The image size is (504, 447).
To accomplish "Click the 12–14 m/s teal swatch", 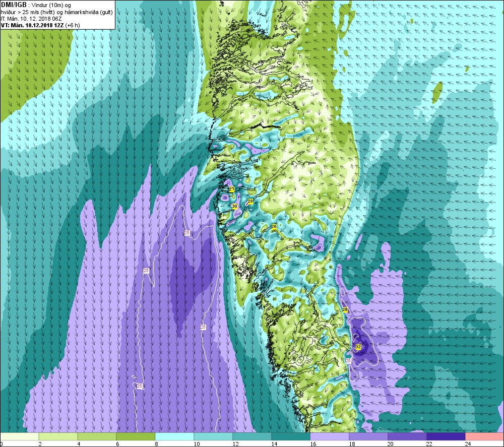I will [x=252, y=436].
